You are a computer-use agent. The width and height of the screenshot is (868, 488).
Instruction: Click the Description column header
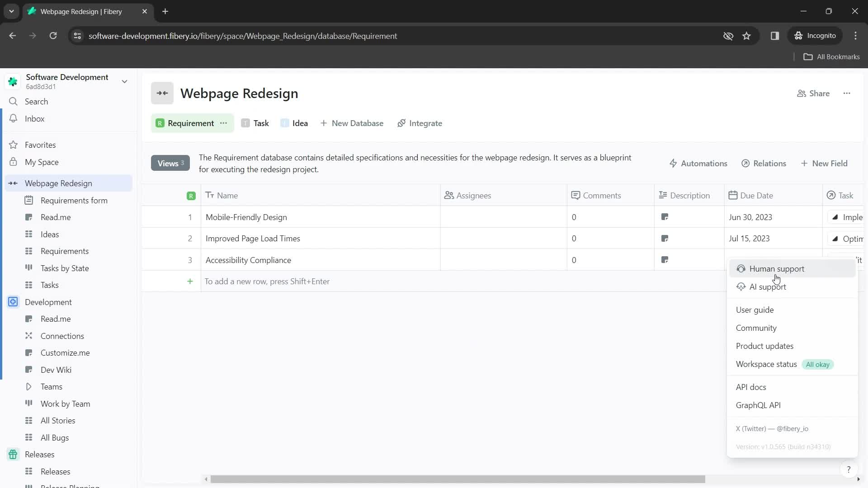tap(689, 196)
